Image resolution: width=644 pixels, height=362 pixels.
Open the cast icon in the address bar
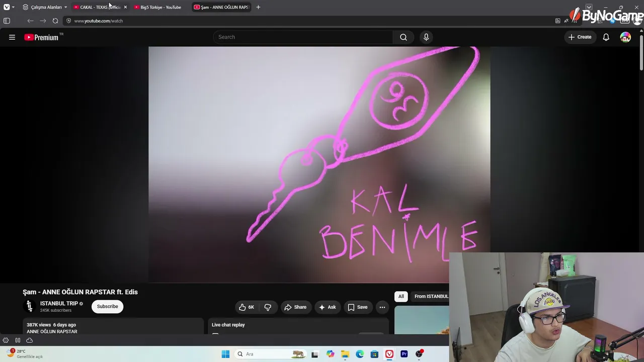557,21
